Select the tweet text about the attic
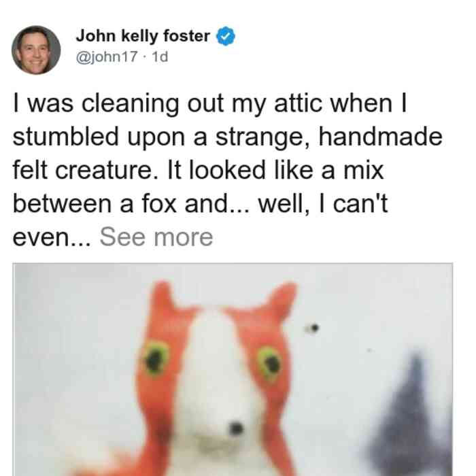This screenshot has height=476, width=476. tap(227, 170)
